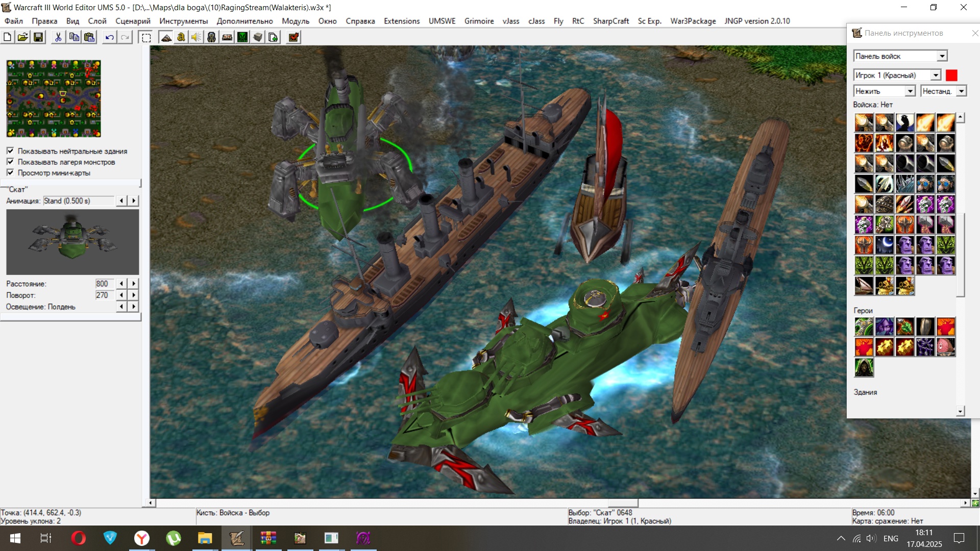Click the minimap thumbnail

[x=54, y=98]
